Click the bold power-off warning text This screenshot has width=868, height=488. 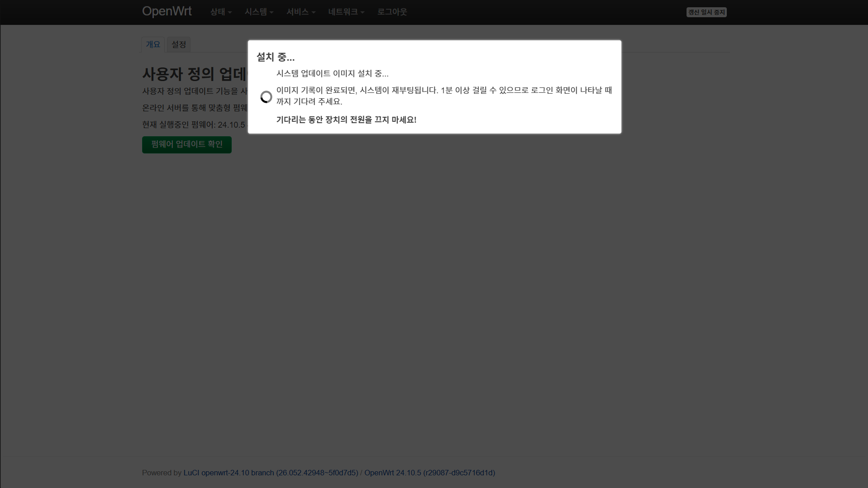346,120
